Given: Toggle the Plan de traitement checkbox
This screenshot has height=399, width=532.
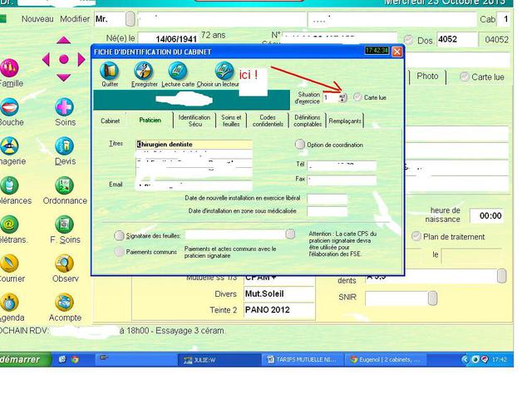Looking at the screenshot, I should point(416,236).
